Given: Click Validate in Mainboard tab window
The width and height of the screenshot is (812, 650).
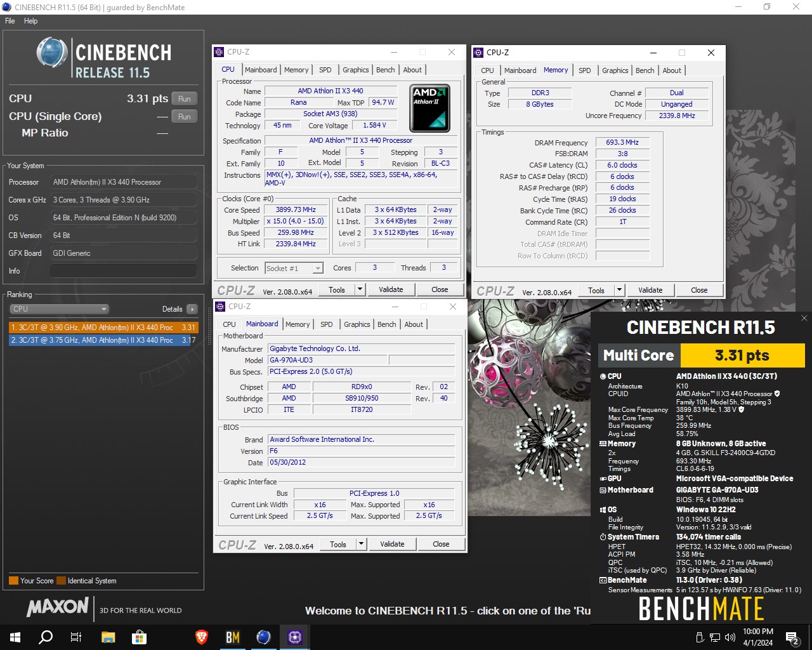Looking at the screenshot, I should [392, 544].
